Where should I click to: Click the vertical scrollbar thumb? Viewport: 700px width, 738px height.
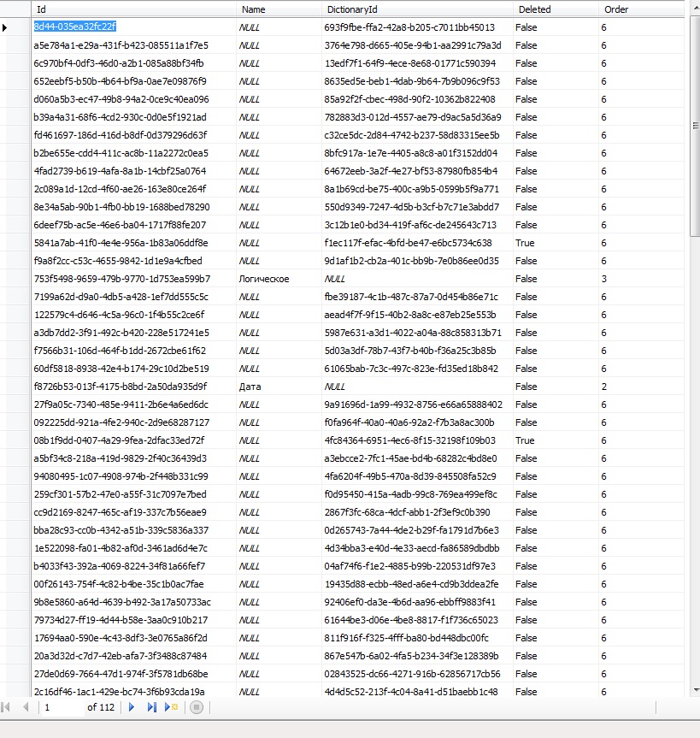696,127
